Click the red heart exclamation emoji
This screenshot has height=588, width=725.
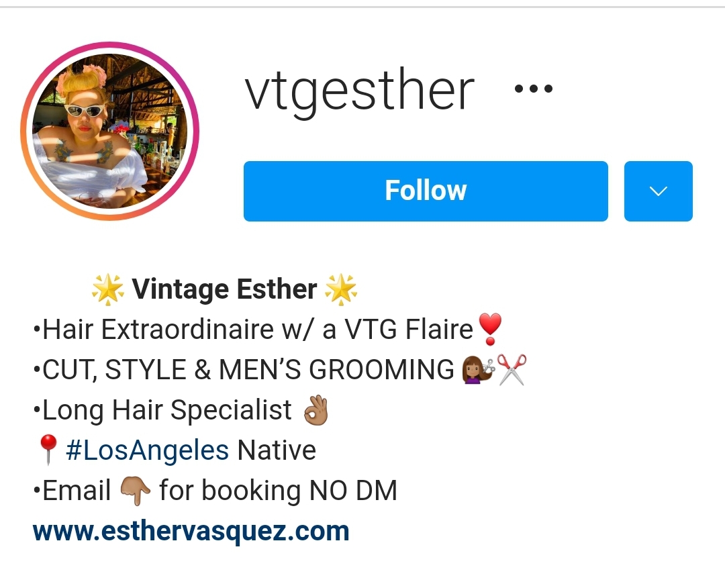490,329
